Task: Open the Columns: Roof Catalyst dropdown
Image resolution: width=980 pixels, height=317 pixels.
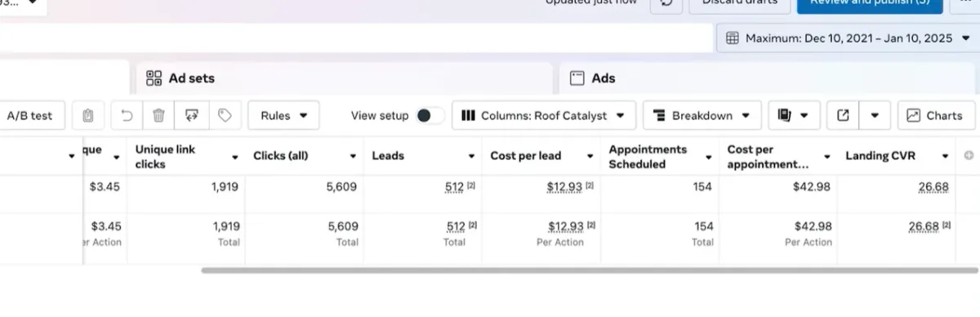Action: tap(543, 116)
